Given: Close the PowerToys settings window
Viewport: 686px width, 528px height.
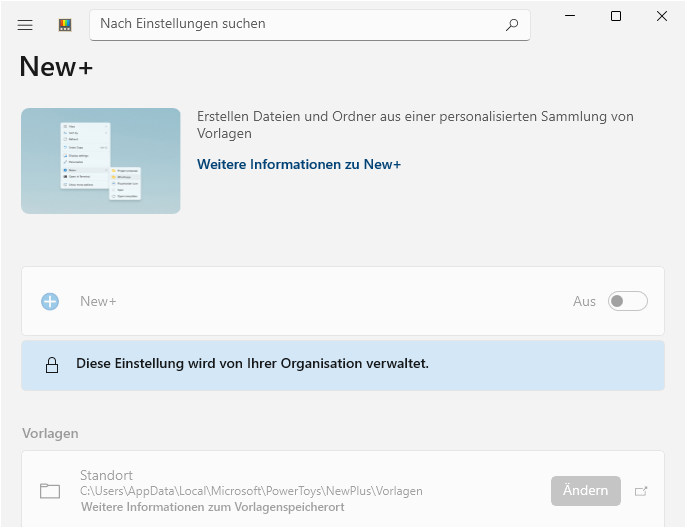Looking at the screenshot, I should (662, 16).
